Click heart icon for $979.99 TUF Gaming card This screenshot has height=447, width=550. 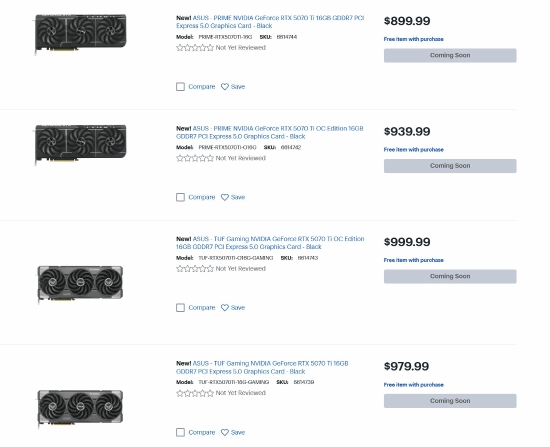point(225,432)
